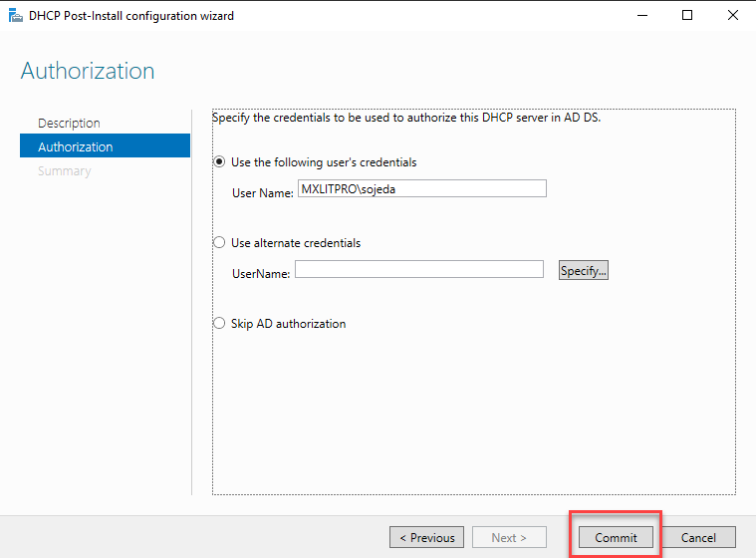The height and width of the screenshot is (558, 756).
Task: Click the DHCP wizard icon in title bar
Action: click(x=14, y=16)
